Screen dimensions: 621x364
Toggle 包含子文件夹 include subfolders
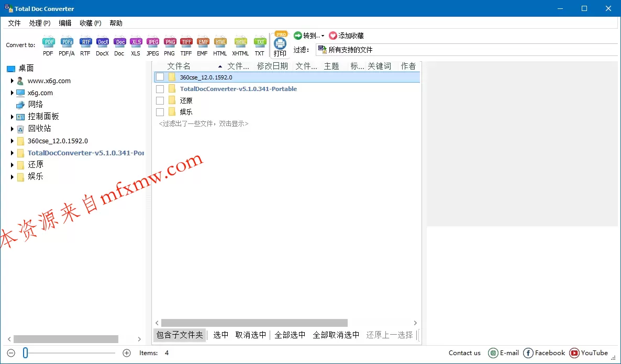pyautogui.click(x=180, y=335)
